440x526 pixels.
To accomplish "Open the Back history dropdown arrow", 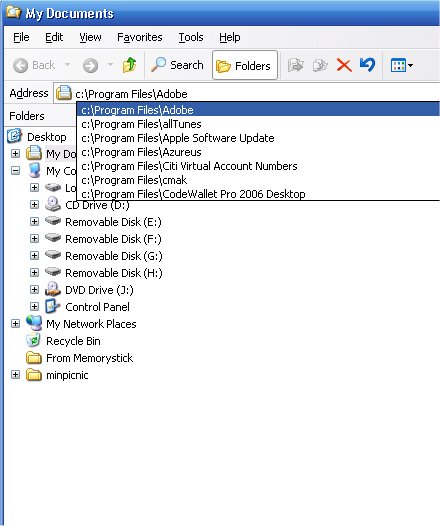I will tap(67, 64).
